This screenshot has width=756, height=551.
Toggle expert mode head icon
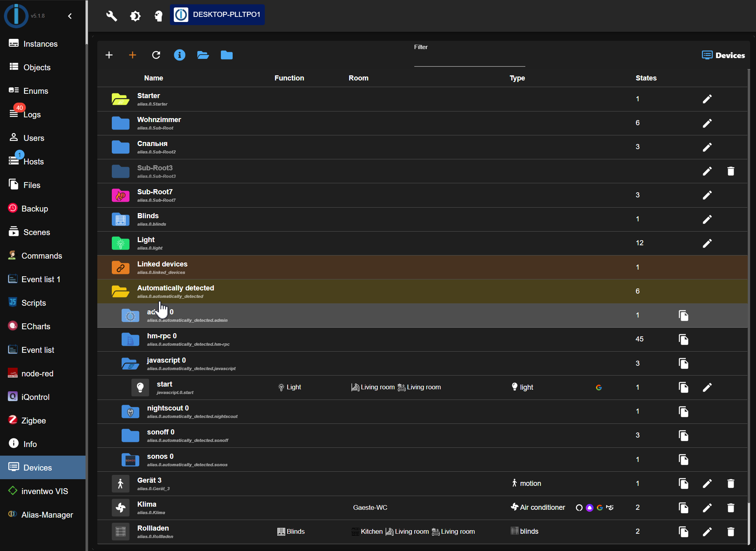coord(158,16)
